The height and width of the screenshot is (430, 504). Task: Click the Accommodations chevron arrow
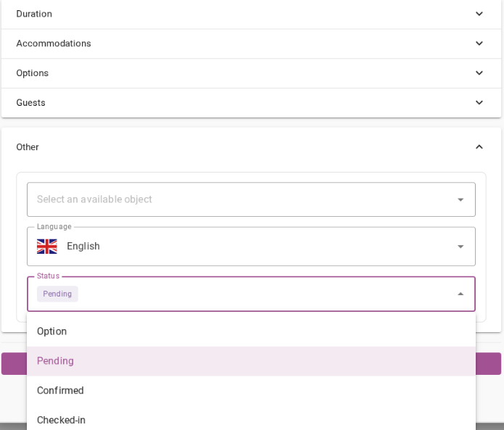[x=479, y=44]
